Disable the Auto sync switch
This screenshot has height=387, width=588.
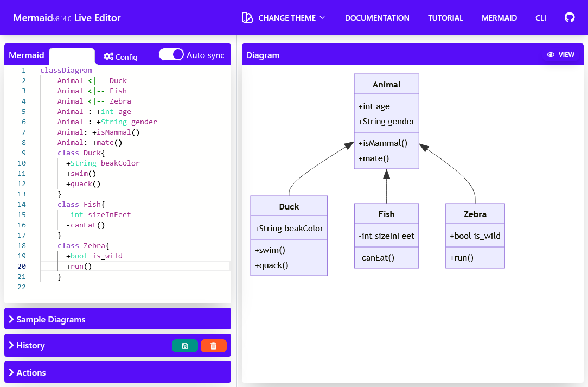(x=171, y=55)
